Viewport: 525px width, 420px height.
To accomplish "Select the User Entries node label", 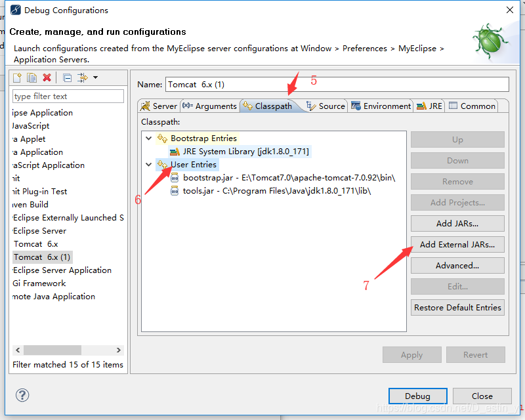I will click(194, 165).
